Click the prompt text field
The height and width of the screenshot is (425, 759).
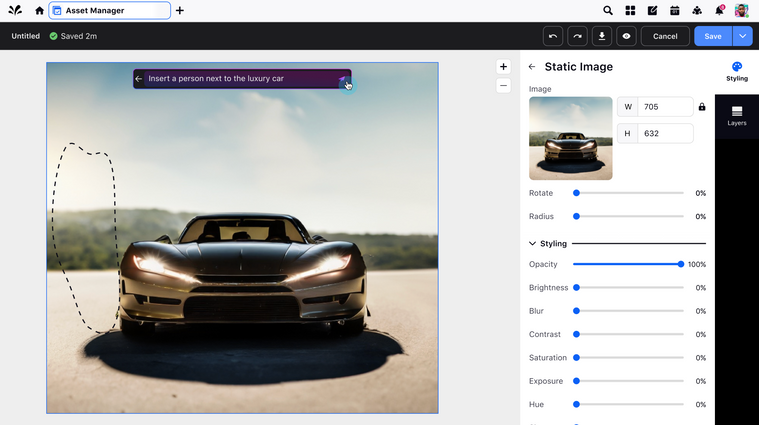242,78
